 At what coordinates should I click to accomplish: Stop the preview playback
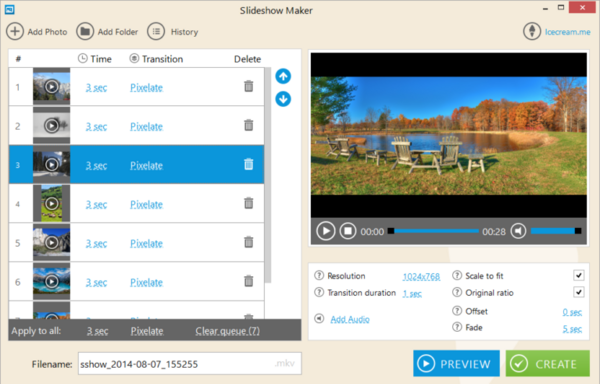pyautogui.click(x=348, y=231)
